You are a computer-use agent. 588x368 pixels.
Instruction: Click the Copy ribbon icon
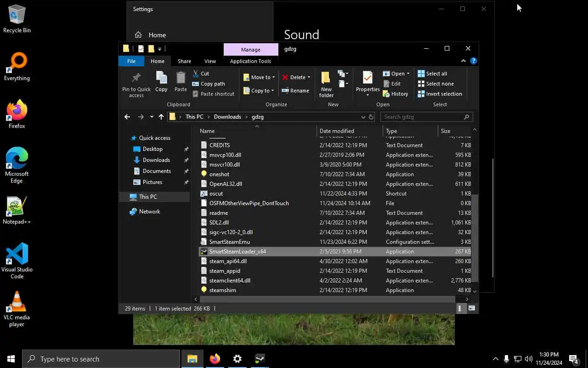coord(161,82)
